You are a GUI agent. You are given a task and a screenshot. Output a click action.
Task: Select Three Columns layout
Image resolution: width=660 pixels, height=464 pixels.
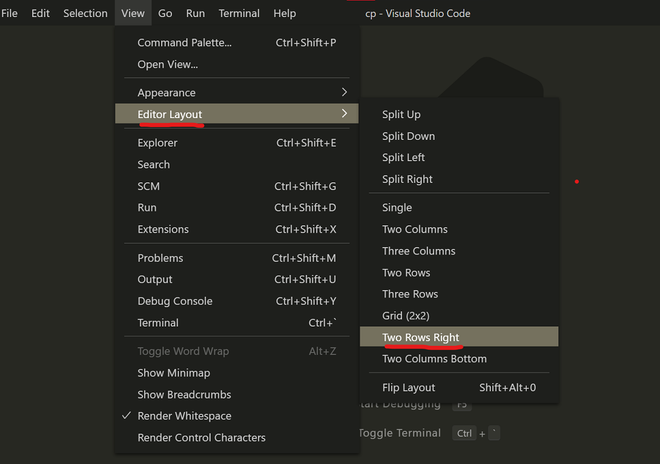point(459,251)
